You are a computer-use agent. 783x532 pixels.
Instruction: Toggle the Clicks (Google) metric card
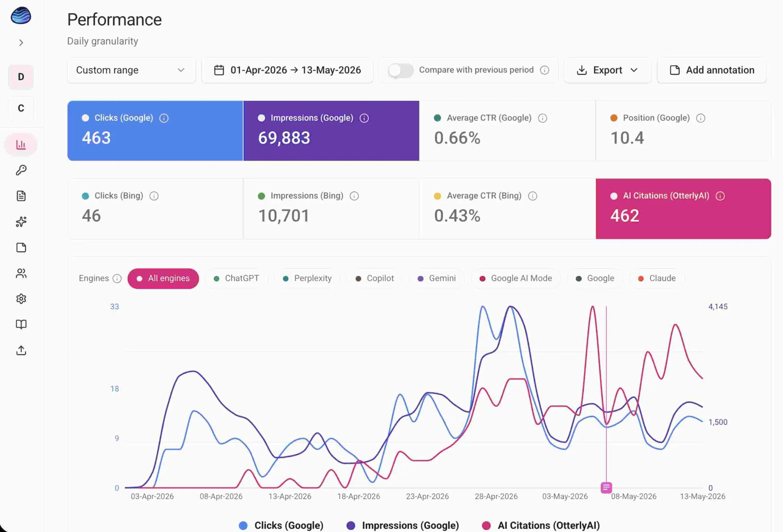coord(155,131)
